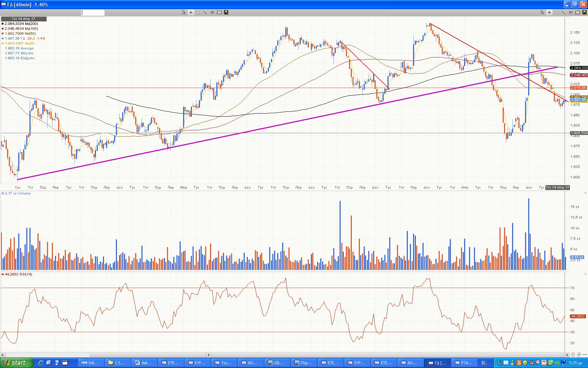Click Show Desktop quick launch icon
This screenshot has width=588, height=368.
[65, 363]
